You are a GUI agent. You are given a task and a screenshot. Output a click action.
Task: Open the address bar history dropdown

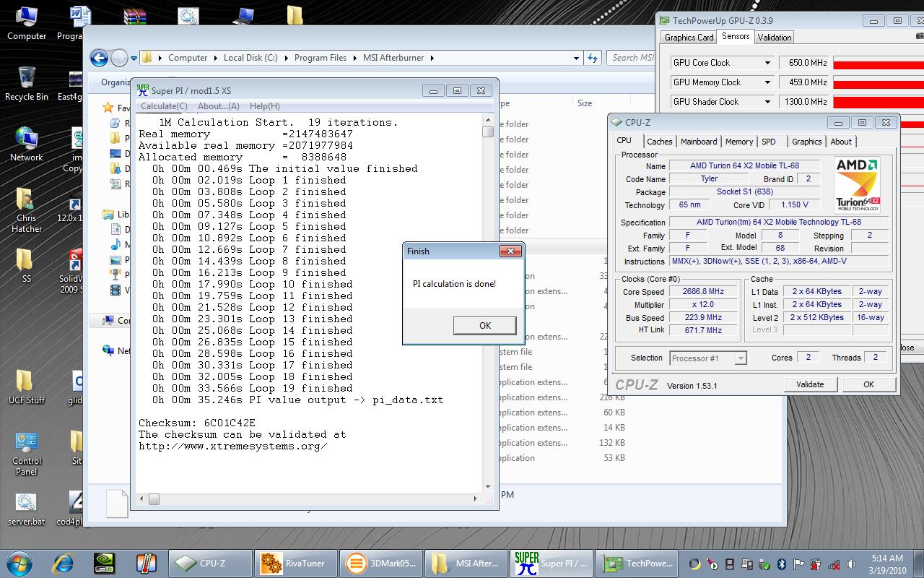click(576, 58)
